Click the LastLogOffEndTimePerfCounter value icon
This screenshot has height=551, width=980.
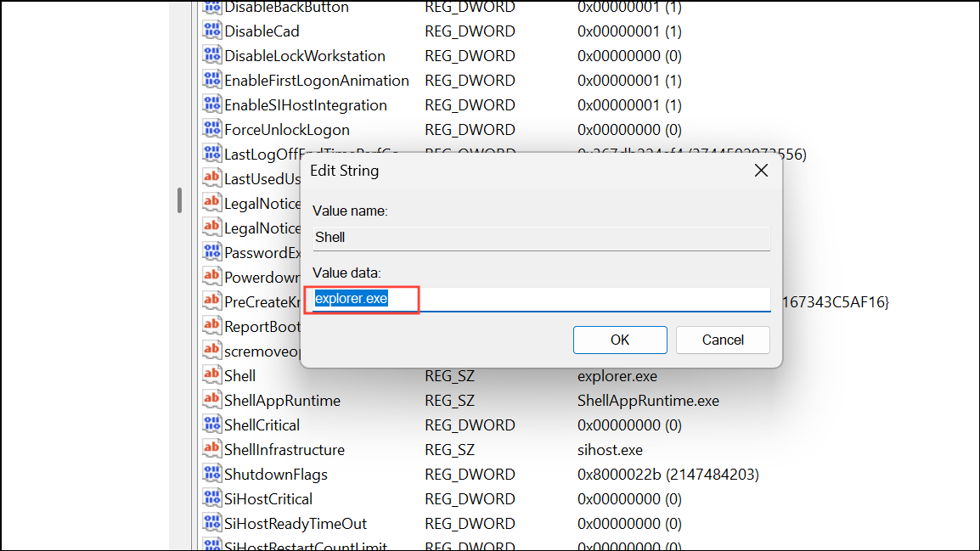tap(211, 154)
